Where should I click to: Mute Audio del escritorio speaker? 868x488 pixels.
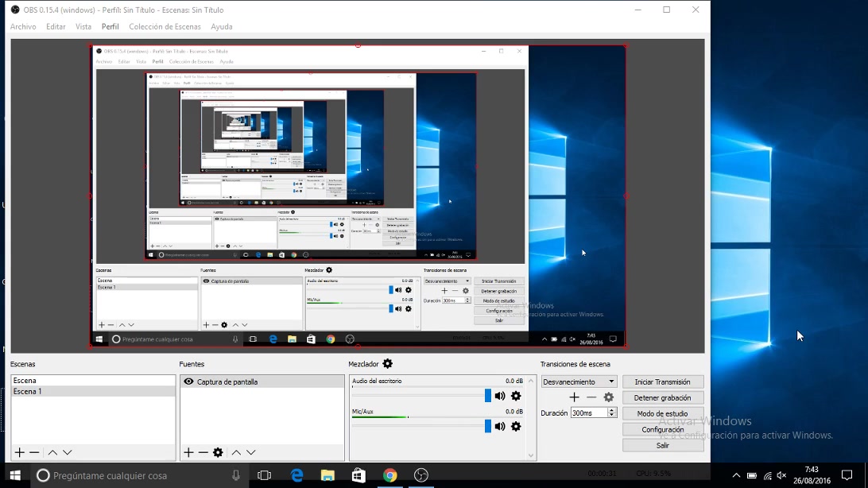point(500,396)
